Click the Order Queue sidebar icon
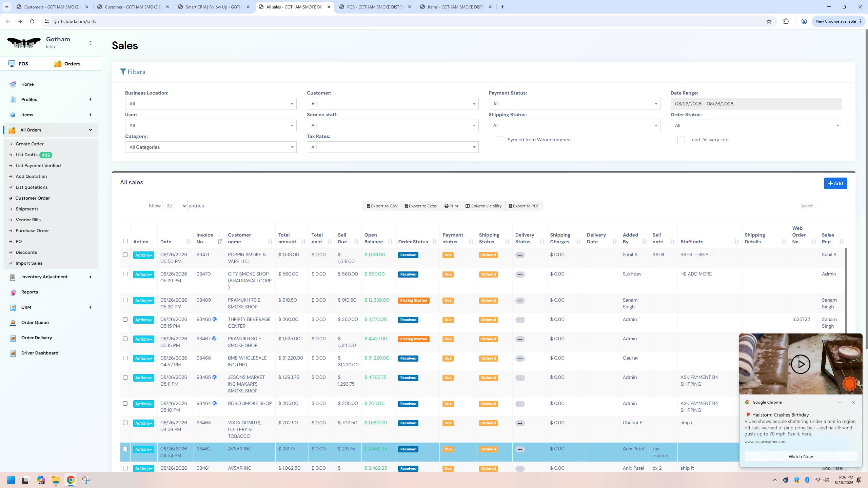868x488 pixels. pos(13,323)
